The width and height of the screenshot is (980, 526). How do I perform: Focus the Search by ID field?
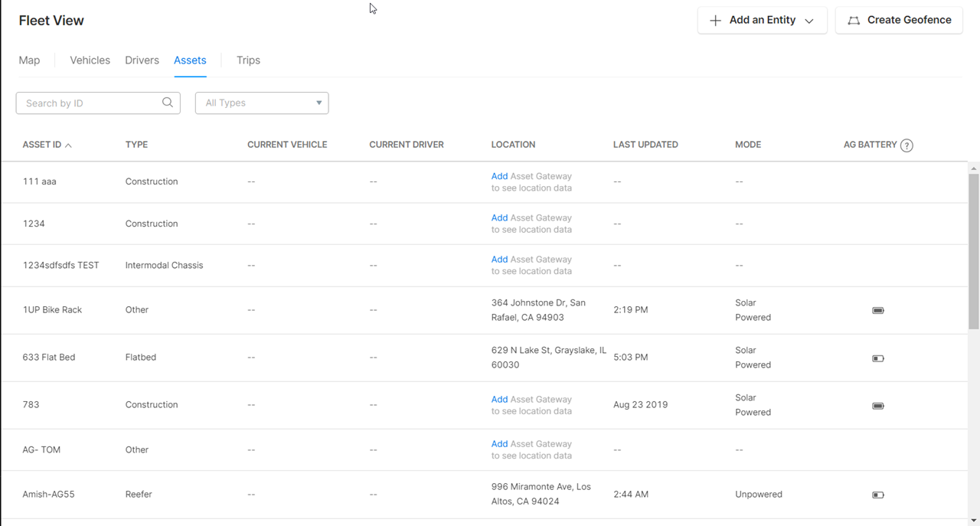tap(98, 103)
